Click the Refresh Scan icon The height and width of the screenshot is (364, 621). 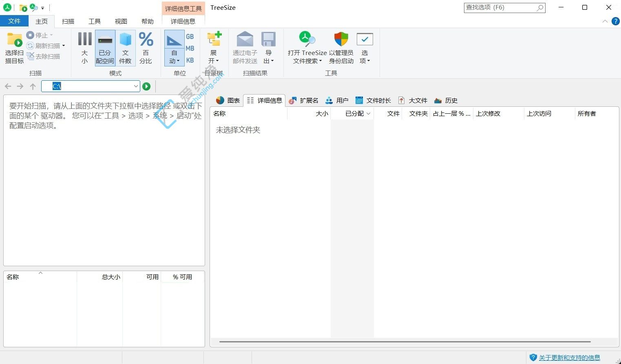(30, 46)
